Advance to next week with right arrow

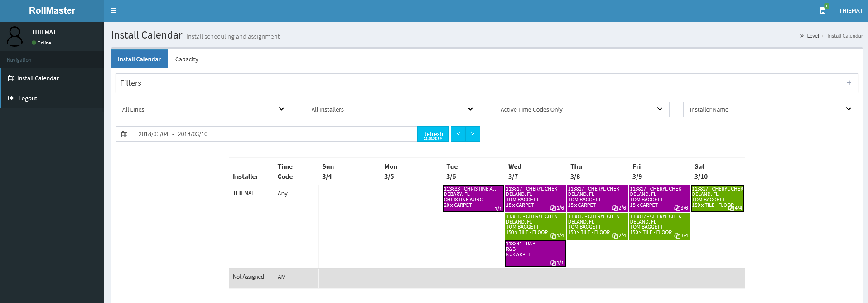pyautogui.click(x=473, y=134)
